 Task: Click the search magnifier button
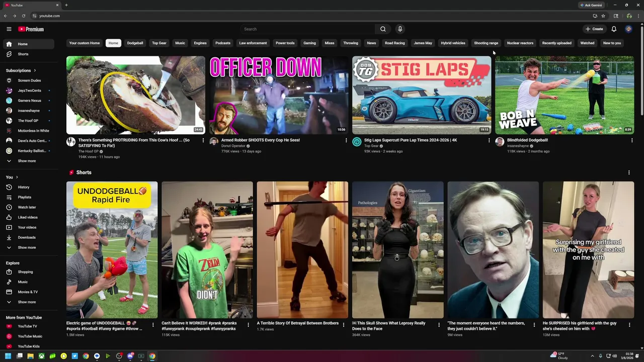pos(383,29)
